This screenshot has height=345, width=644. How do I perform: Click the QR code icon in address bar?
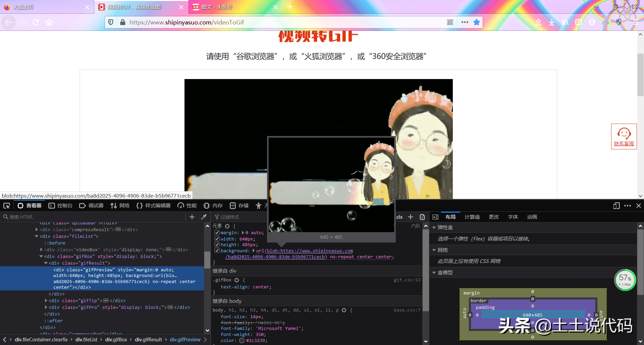pos(450,22)
